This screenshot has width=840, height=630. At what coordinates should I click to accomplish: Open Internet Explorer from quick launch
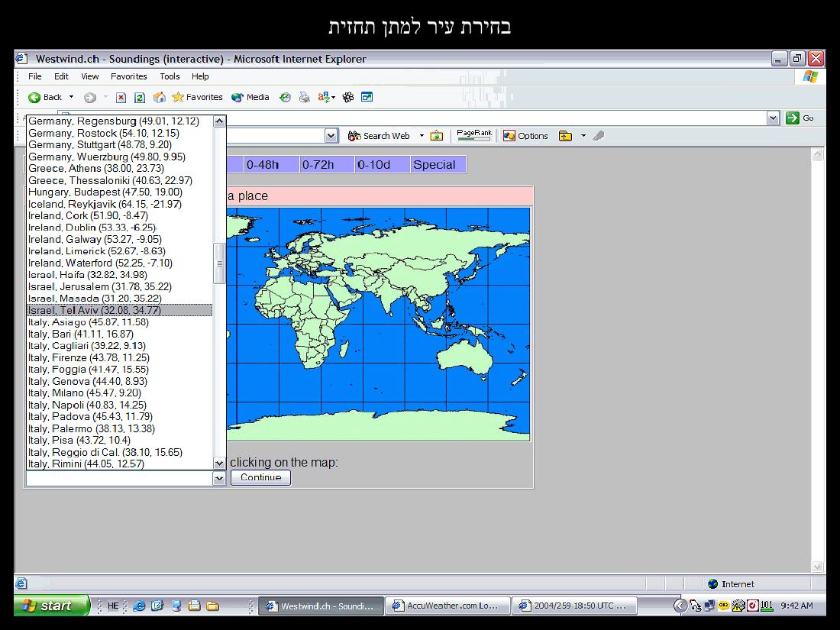click(139, 606)
